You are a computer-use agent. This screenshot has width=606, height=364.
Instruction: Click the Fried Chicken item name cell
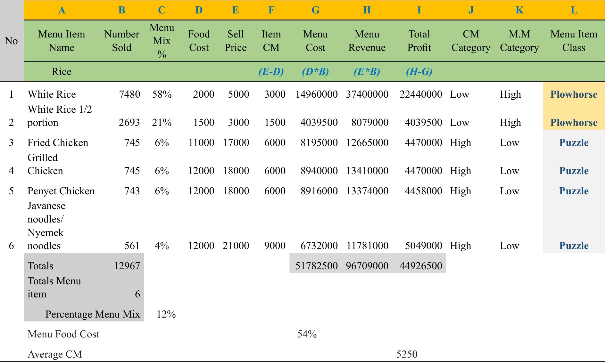[x=58, y=143]
